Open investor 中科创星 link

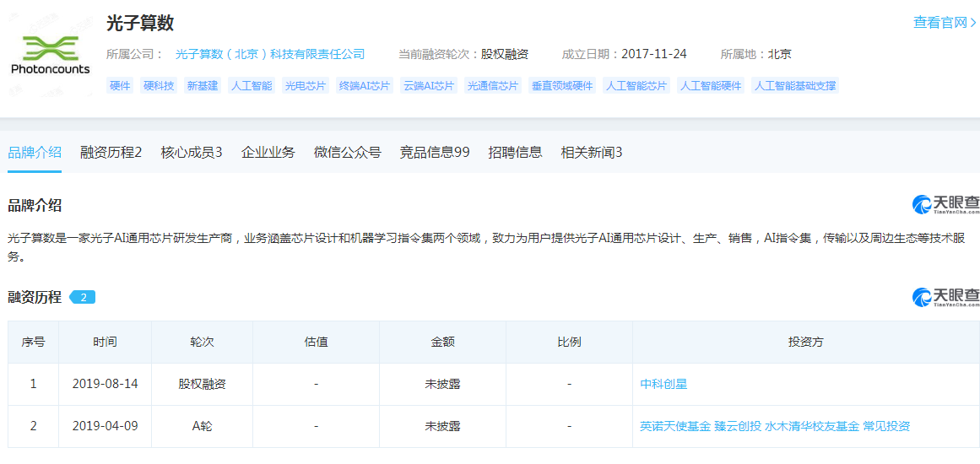pyautogui.click(x=663, y=385)
